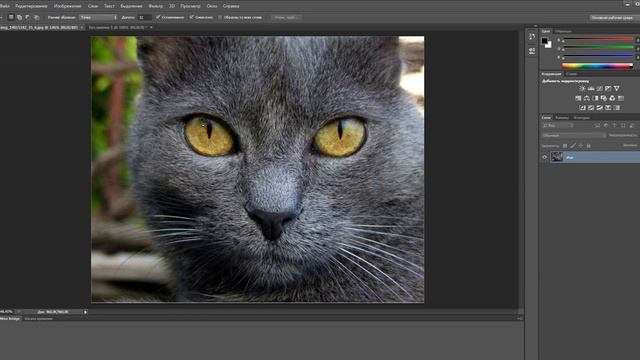Switch to the second document tab
This screenshot has height=360, width=640.
pos(118,27)
